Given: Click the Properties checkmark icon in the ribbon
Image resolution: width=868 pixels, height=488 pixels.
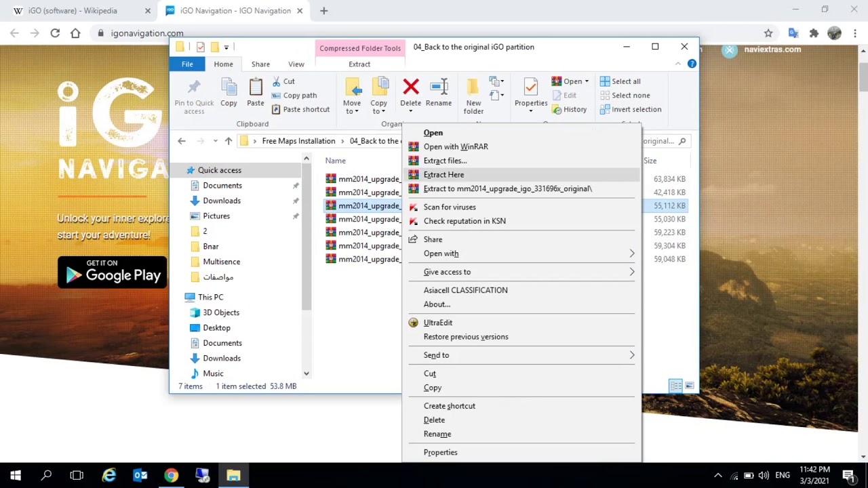Looking at the screenshot, I should pos(531,87).
